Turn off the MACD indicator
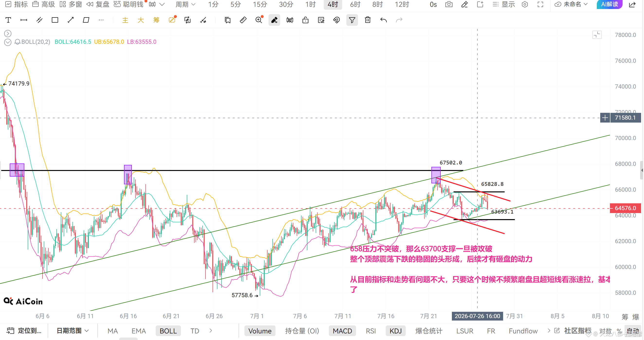 point(342,331)
